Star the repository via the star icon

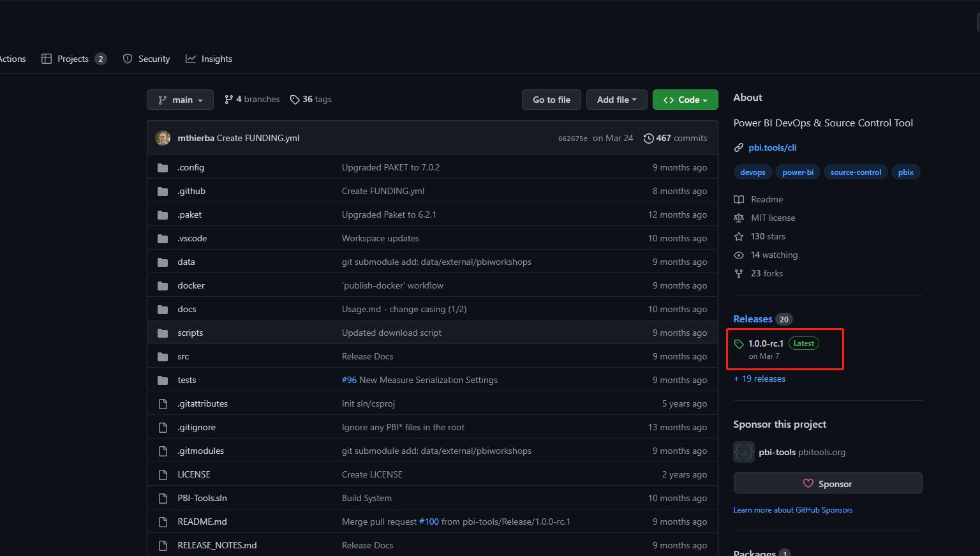pos(738,236)
